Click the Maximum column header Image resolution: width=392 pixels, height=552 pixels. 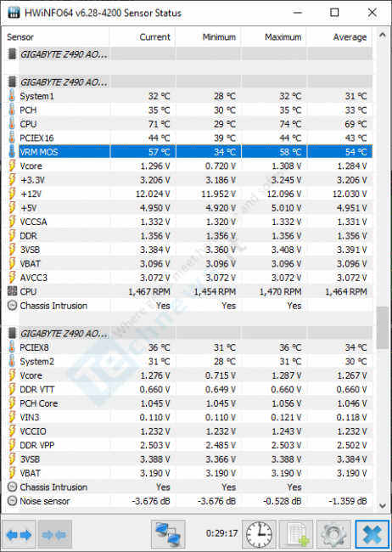274,37
